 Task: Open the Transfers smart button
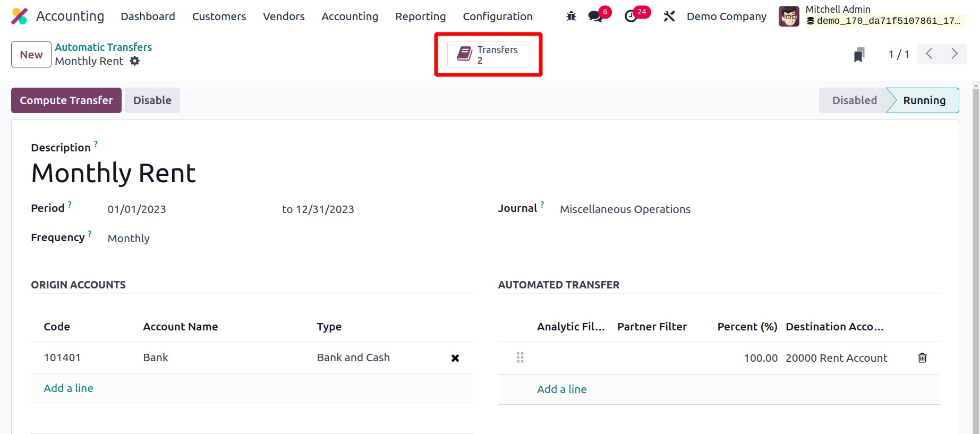(489, 55)
